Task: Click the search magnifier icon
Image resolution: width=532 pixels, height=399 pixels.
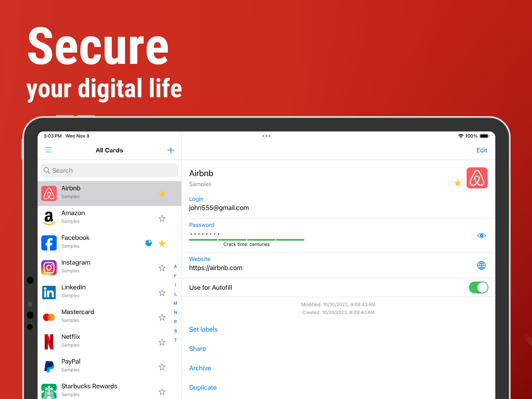Action: coord(47,170)
